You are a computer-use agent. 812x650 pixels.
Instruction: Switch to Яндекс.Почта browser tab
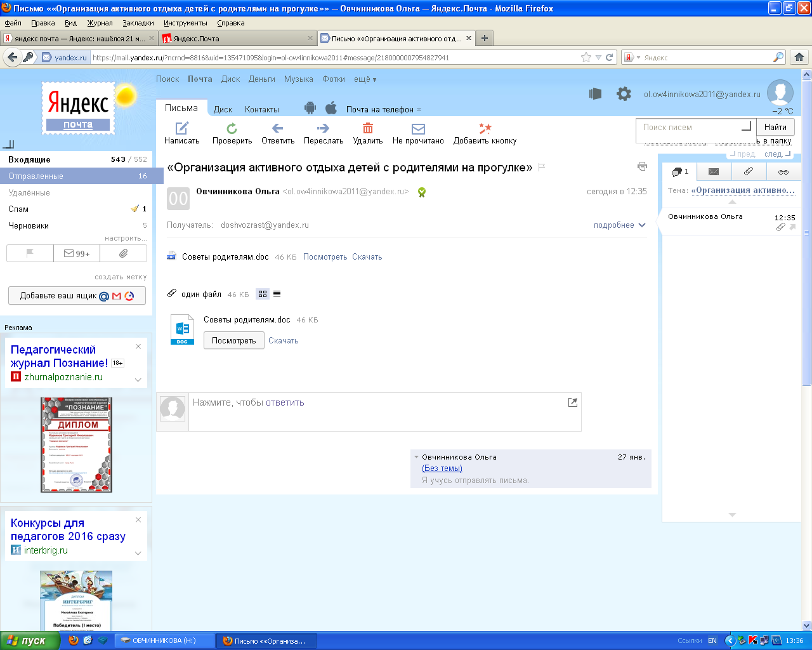coord(236,38)
